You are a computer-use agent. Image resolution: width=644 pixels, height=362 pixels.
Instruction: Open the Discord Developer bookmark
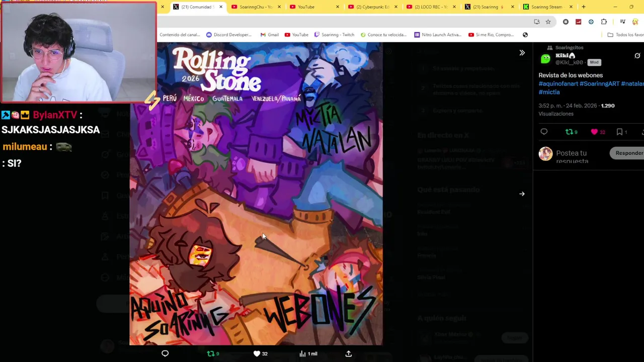(229, 35)
